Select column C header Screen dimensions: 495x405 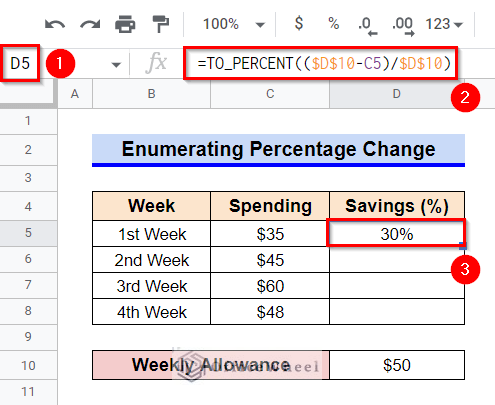pyautogui.click(x=270, y=94)
